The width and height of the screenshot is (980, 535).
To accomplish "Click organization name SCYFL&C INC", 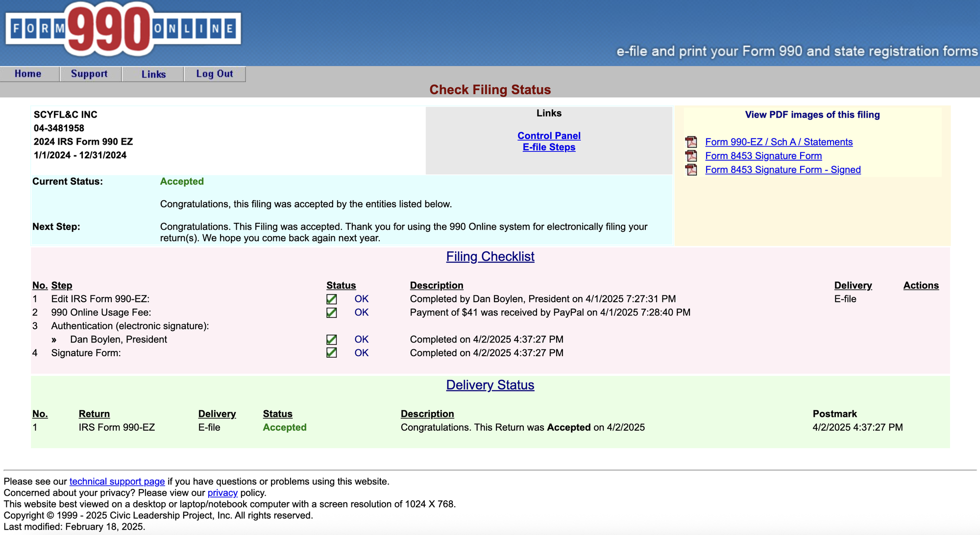I will pos(66,115).
